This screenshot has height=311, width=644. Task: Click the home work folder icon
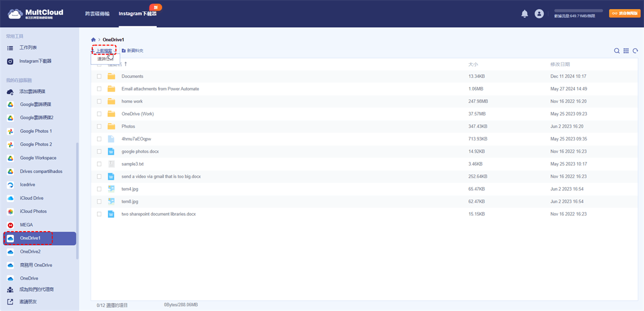point(111,101)
